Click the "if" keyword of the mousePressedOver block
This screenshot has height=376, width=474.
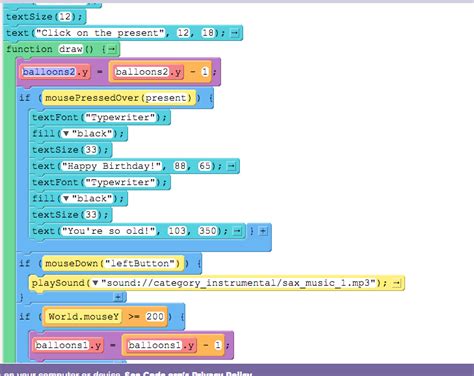click(25, 98)
